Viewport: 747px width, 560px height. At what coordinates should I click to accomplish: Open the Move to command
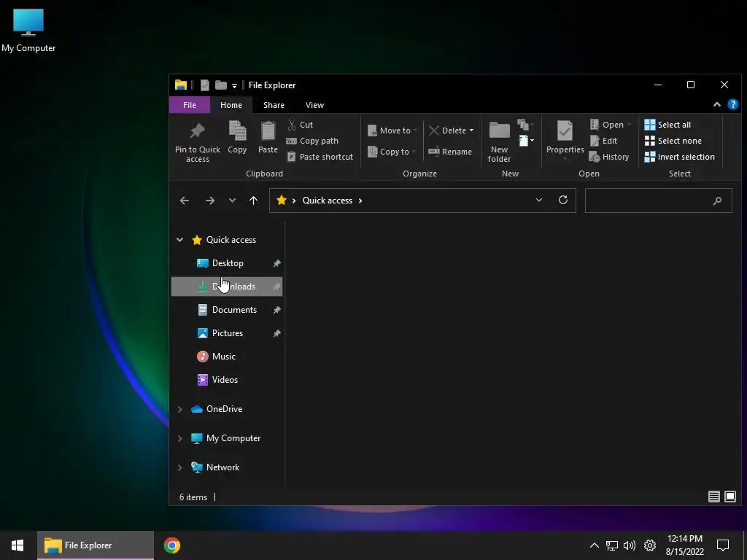[392, 131]
